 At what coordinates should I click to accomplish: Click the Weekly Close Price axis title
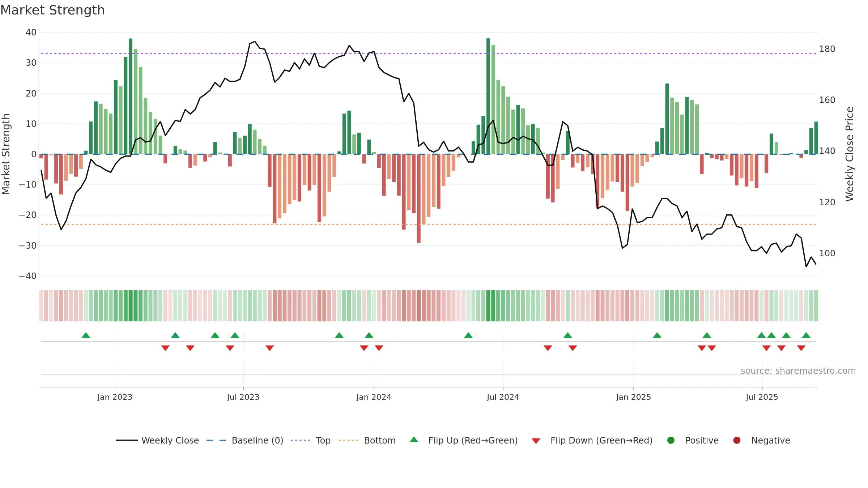tap(850, 154)
